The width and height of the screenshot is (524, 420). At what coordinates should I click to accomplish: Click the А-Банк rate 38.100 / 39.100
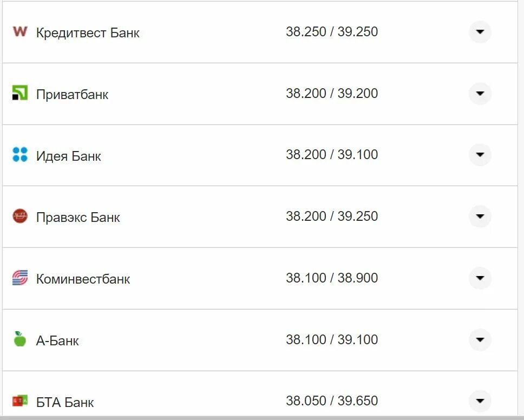click(332, 340)
